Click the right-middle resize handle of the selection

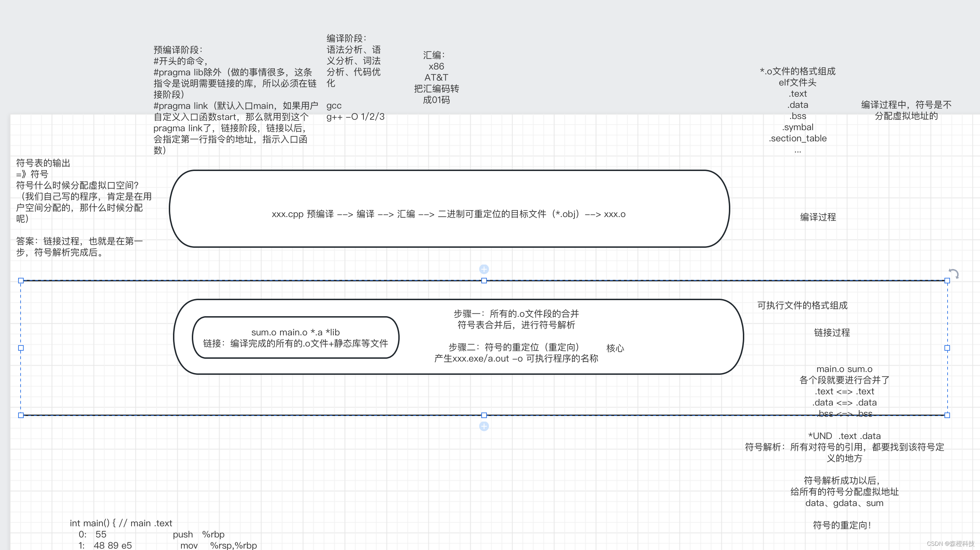947,348
